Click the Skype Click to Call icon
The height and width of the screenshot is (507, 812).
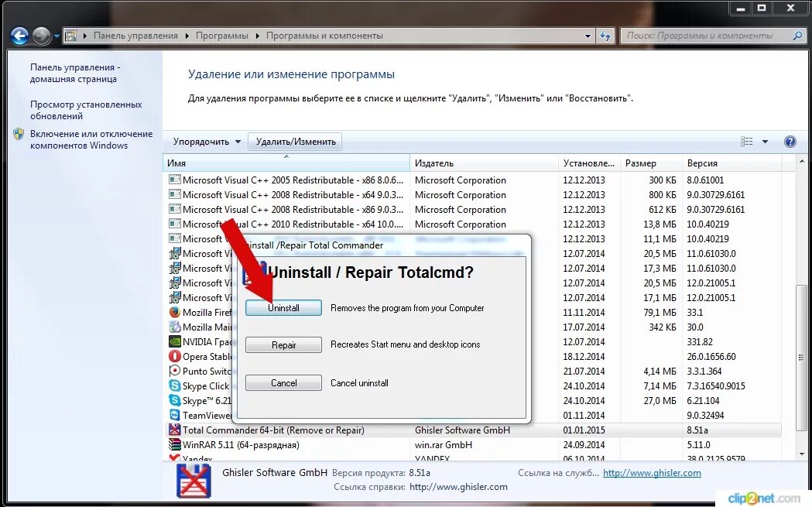tap(174, 385)
